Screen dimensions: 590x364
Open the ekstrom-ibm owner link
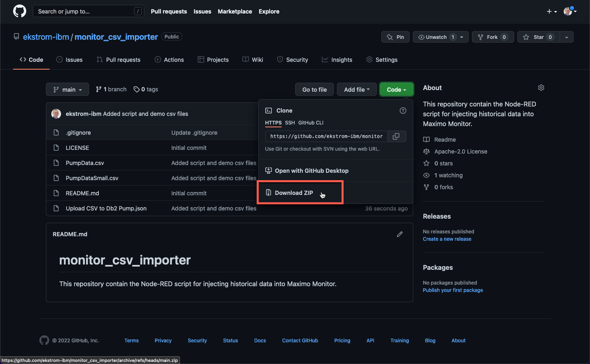pyautogui.click(x=46, y=37)
